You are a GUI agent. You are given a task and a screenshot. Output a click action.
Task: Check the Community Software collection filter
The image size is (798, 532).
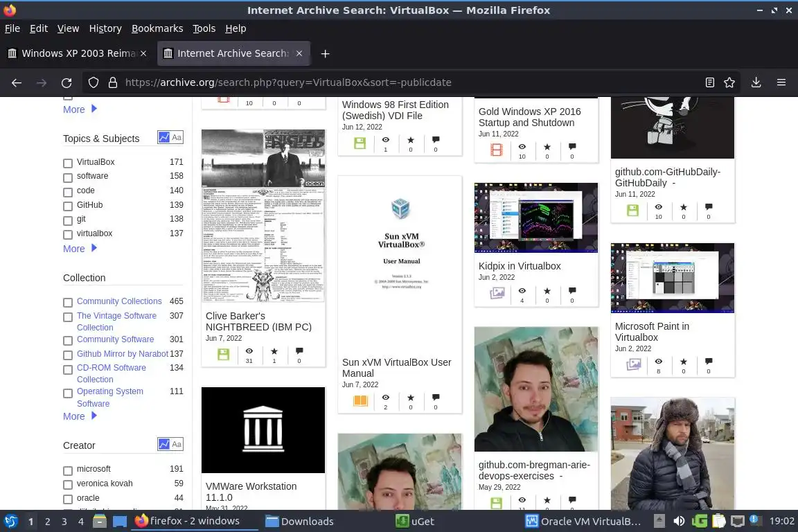pyautogui.click(x=68, y=341)
